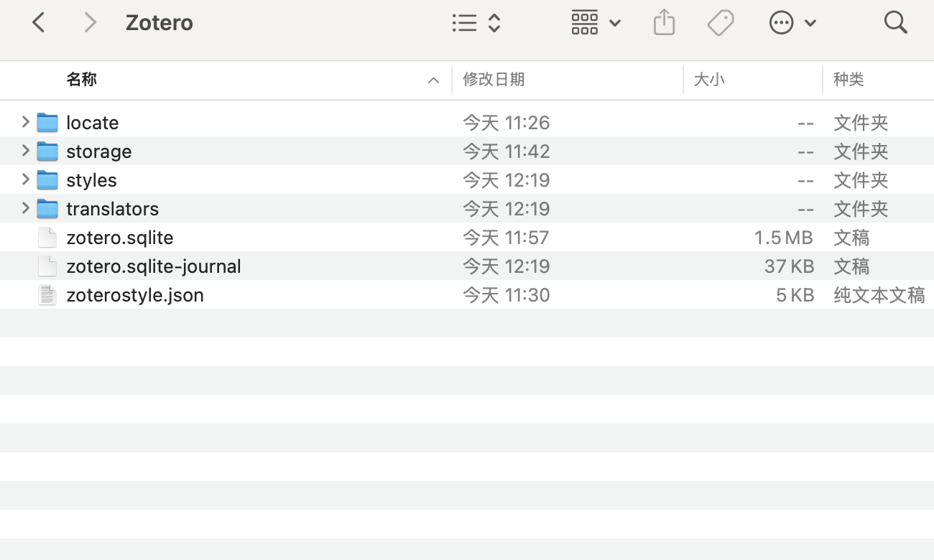Click the 37 KB size value
The width and height of the screenshot is (934, 560).
point(789,266)
